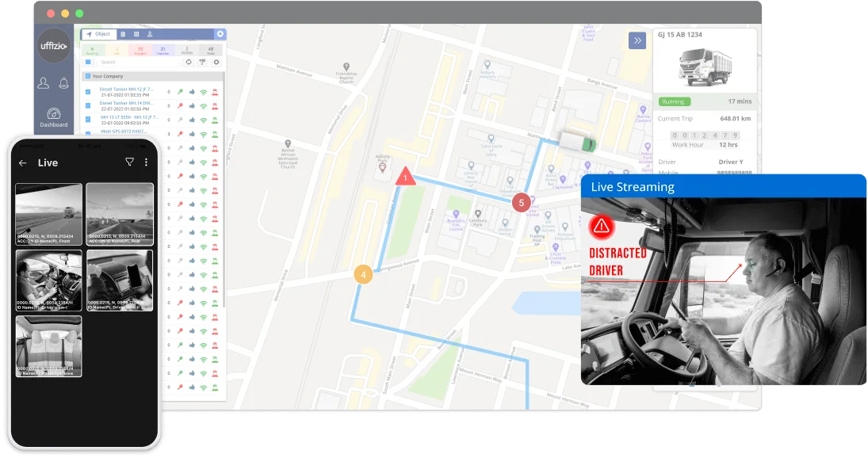Image resolution: width=868 pixels, height=458 pixels.
Task: Click the orange route marker numbered 4
Action: pos(363,275)
